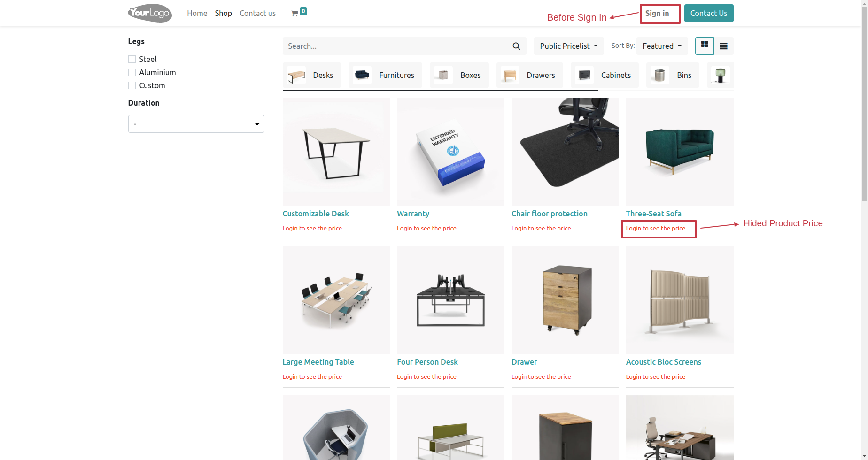Open the Public Pricelist dropdown

[569, 46]
